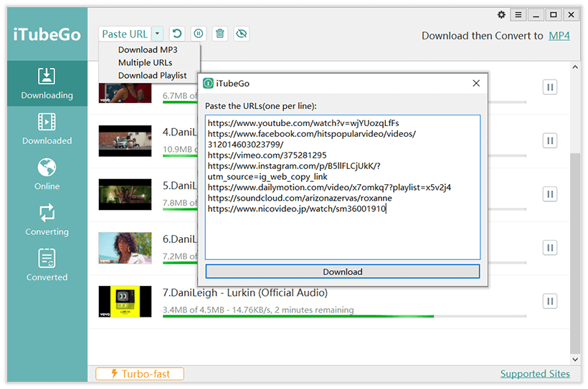588x389 pixels.
Task: Choose Download Playlist menu option
Action: [152, 75]
